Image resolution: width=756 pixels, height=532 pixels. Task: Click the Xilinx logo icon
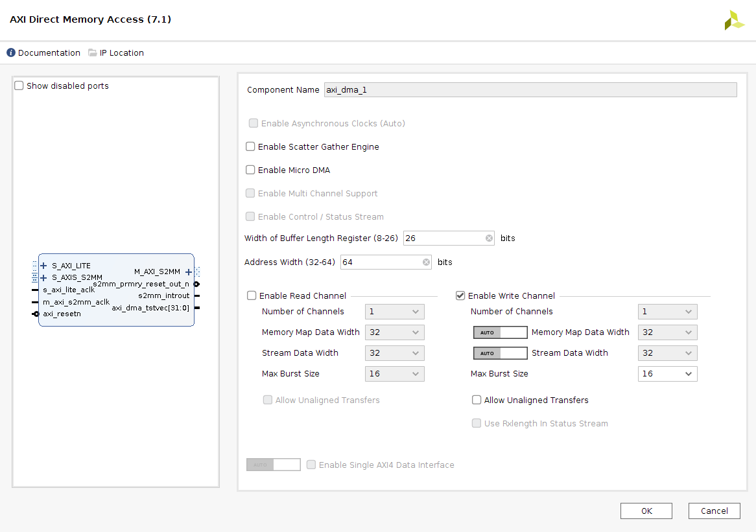coord(734,20)
